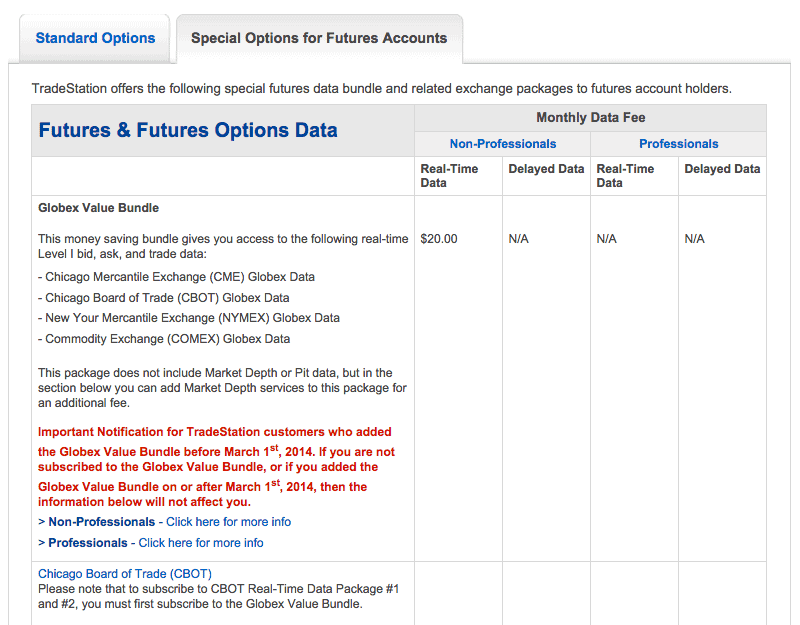This screenshot has width=800, height=625.
Task: Click the Globex Value Bundle title
Action: (x=98, y=208)
